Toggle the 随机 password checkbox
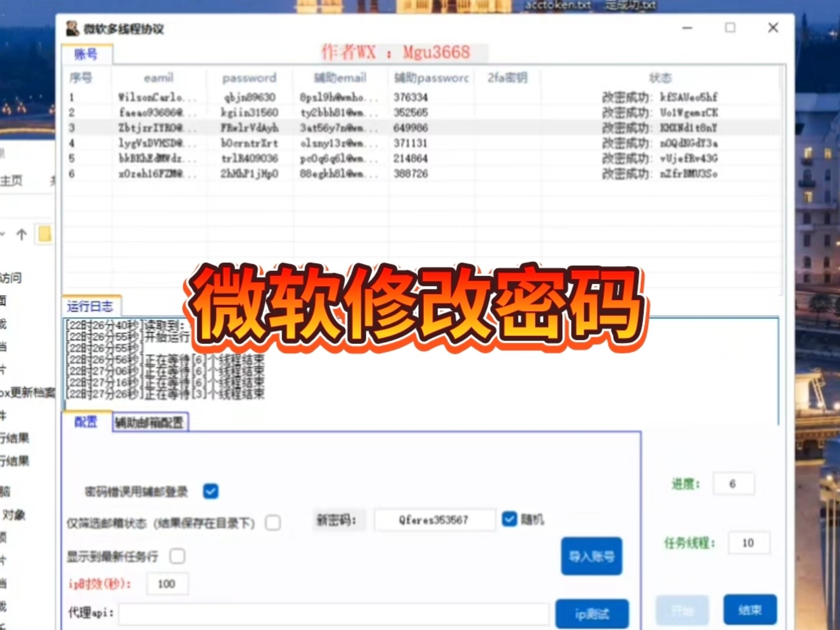 point(509,519)
